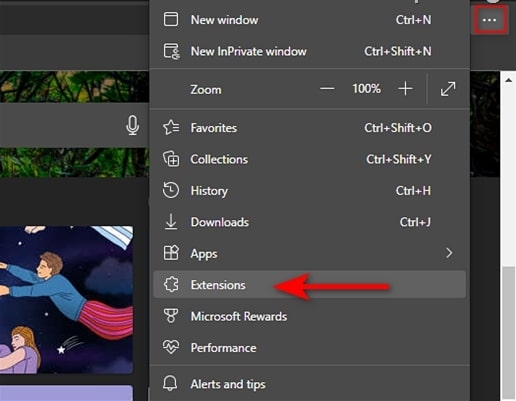The width and height of the screenshot is (516, 401).
Task: Click the Ctrl+Shift+O shortcut text
Action: [x=398, y=128]
